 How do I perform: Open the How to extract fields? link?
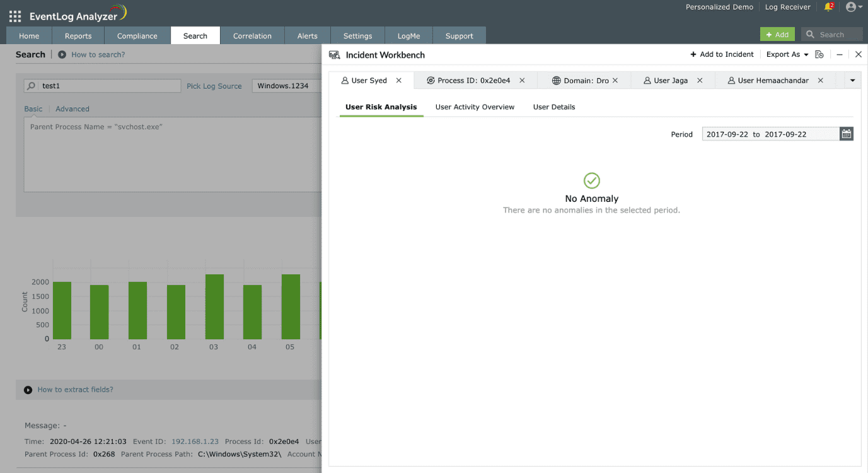click(76, 390)
